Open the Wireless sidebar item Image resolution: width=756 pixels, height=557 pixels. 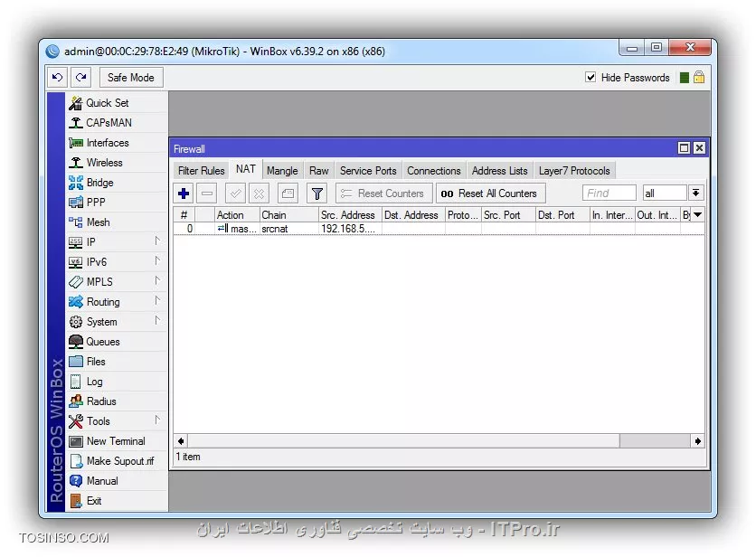104,163
